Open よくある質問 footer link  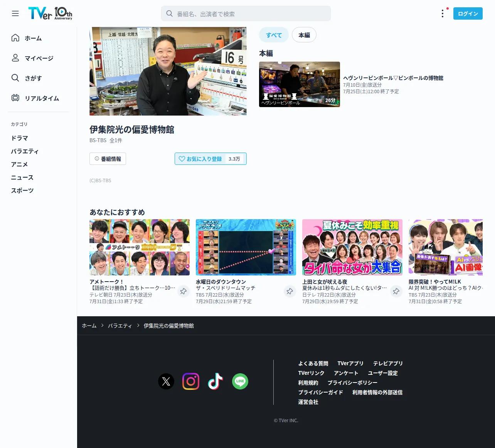[x=313, y=363]
